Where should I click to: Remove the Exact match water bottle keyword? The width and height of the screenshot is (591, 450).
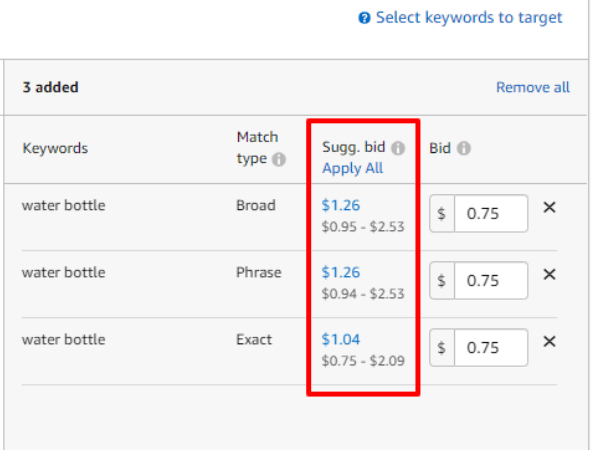550,341
